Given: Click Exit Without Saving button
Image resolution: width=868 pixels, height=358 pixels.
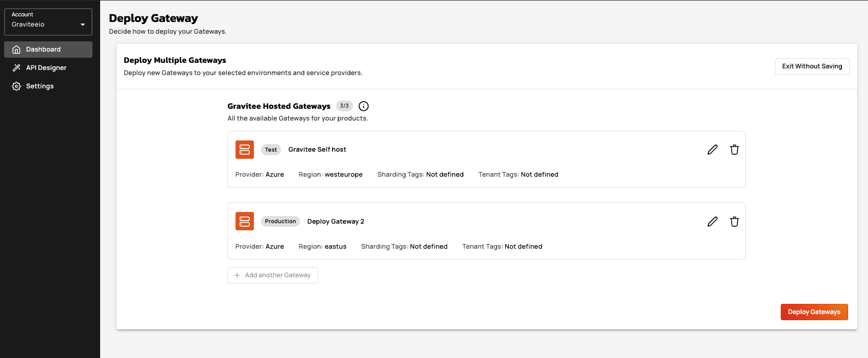Looking at the screenshot, I should tap(812, 66).
